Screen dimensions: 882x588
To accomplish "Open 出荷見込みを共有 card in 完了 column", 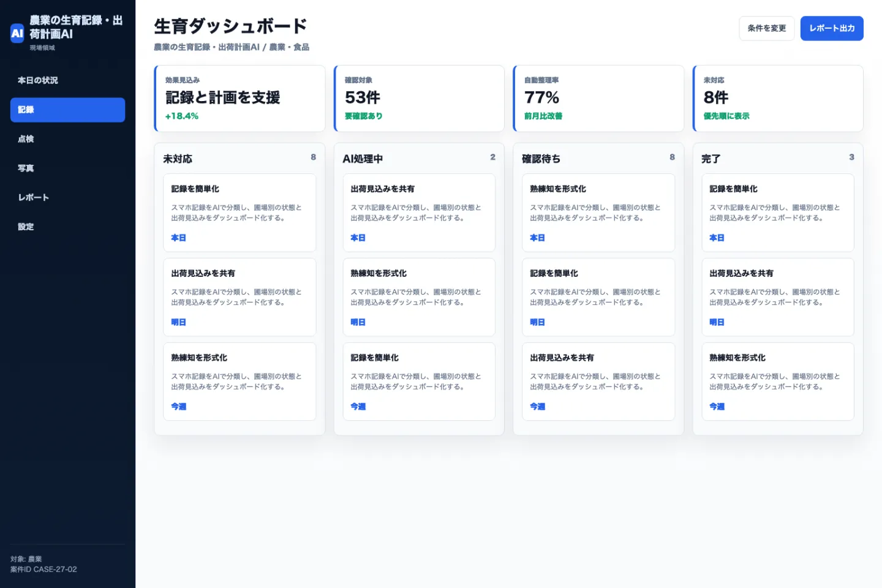I will 778,297.
